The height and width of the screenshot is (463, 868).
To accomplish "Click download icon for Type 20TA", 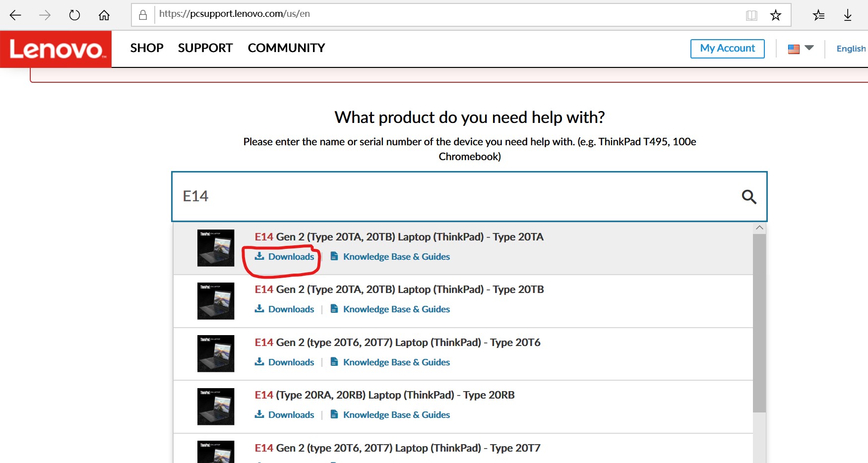I will tap(259, 256).
